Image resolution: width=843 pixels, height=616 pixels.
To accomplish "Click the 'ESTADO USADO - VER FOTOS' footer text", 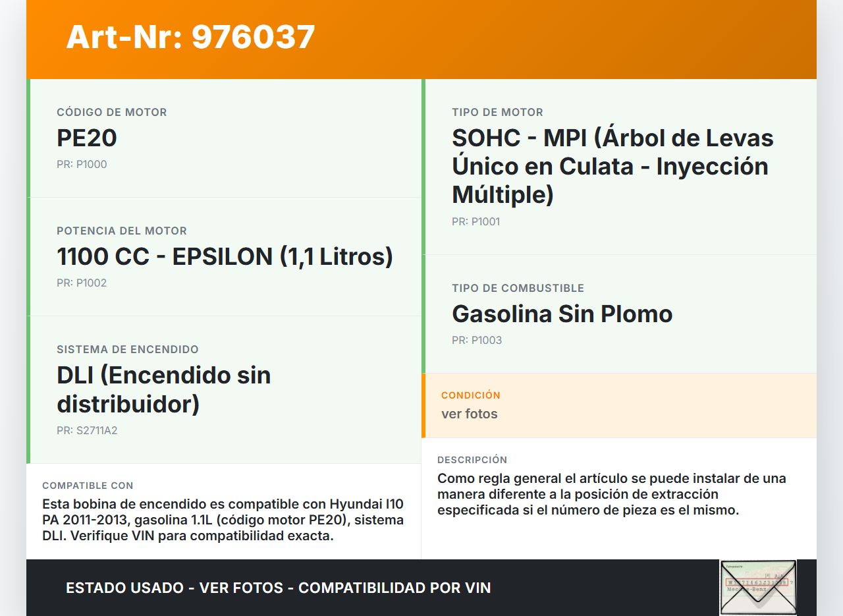I will pyautogui.click(x=279, y=588).
